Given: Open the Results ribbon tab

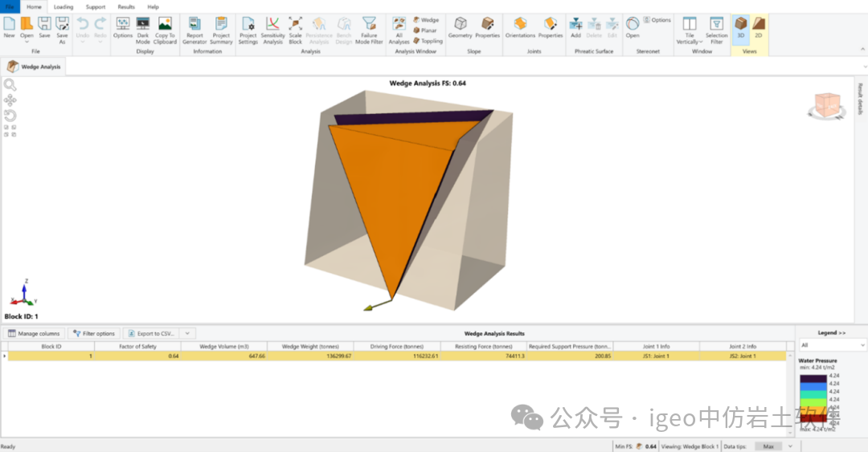Looking at the screenshot, I should (126, 6).
